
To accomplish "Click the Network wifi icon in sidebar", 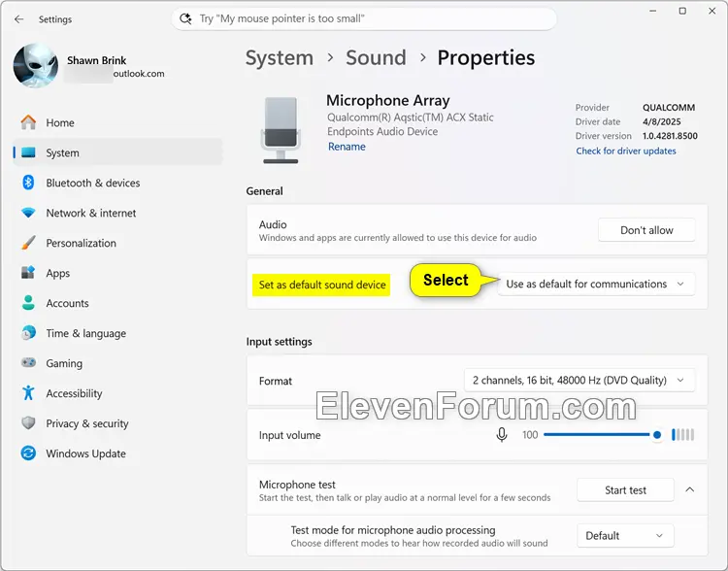I will click(x=28, y=213).
